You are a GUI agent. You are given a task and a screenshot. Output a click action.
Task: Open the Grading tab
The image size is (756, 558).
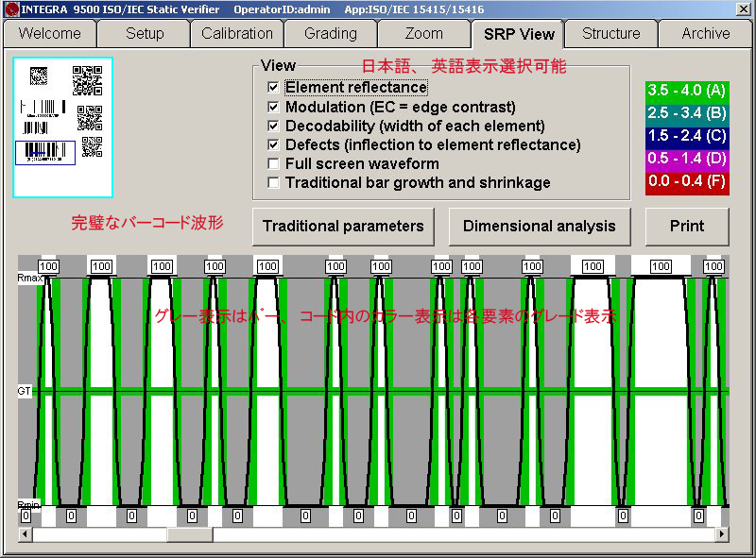[331, 33]
